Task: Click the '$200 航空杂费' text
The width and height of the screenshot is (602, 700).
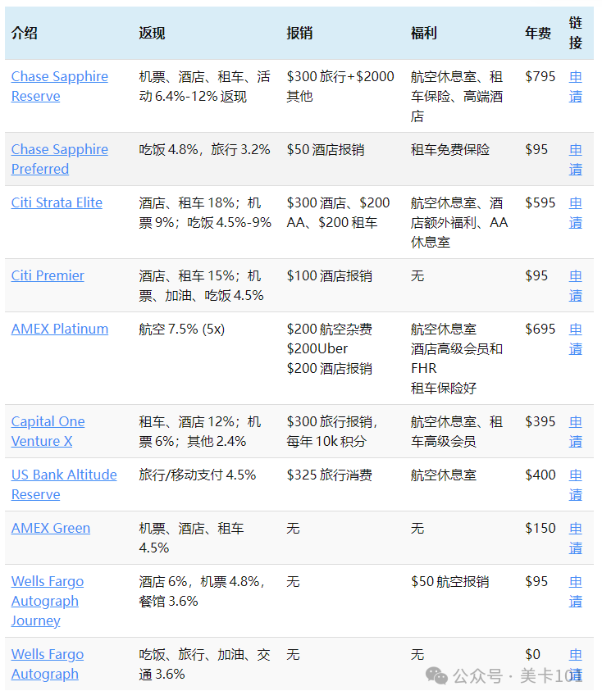Action: click(x=330, y=329)
